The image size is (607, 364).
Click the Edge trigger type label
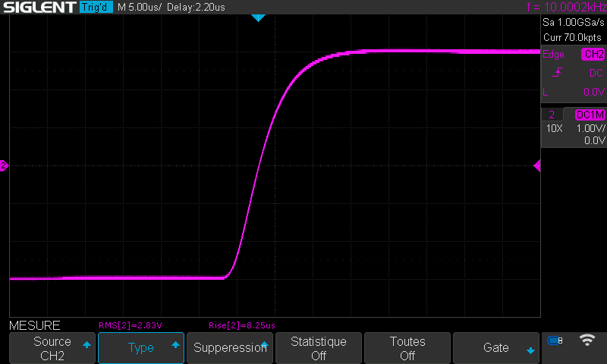[553, 55]
